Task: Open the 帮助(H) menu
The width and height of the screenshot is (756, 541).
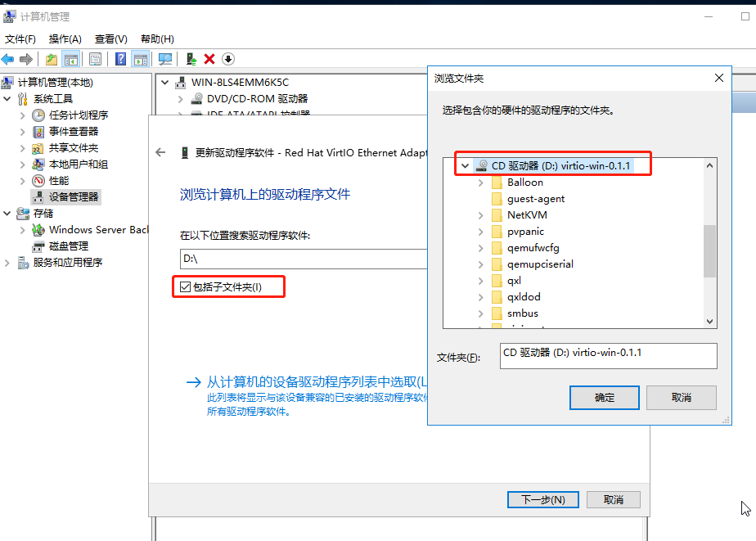Action: (157, 39)
